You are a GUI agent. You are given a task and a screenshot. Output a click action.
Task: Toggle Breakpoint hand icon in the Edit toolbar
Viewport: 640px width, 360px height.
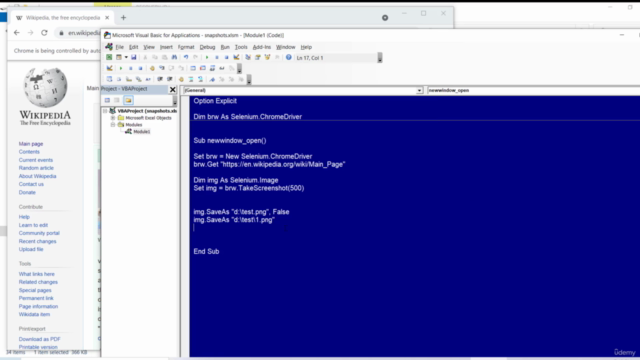pos(181,79)
